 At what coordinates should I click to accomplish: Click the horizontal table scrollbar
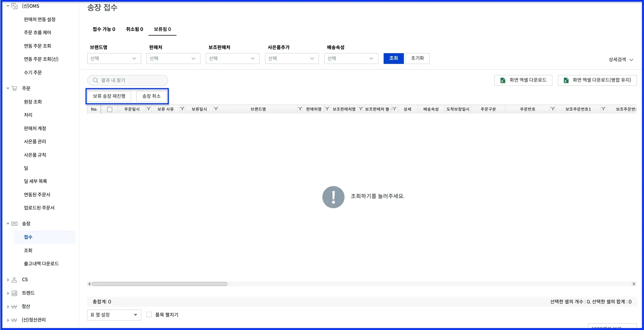(160, 284)
